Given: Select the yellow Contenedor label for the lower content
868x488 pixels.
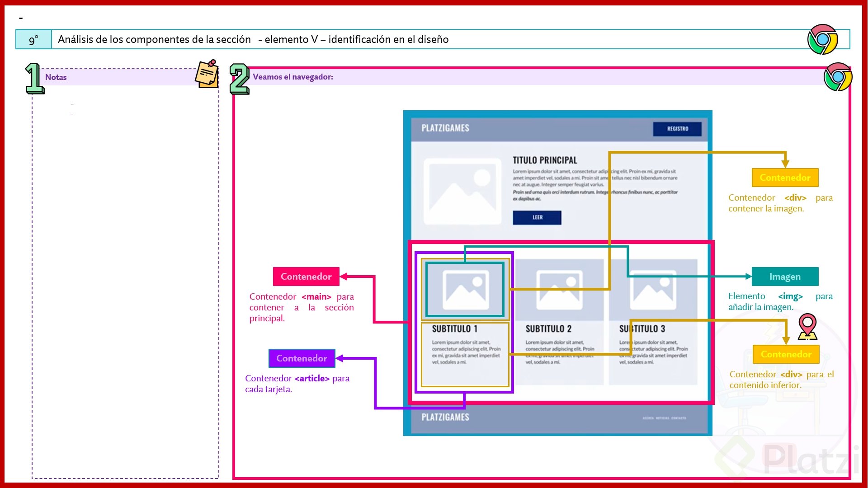Looking at the screenshot, I should (786, 354).
